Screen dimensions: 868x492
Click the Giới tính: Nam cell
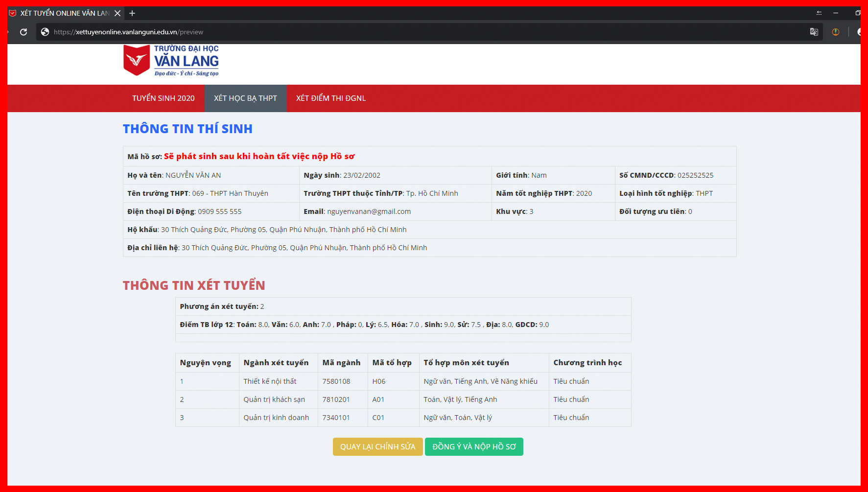click(x=553, y=175)
